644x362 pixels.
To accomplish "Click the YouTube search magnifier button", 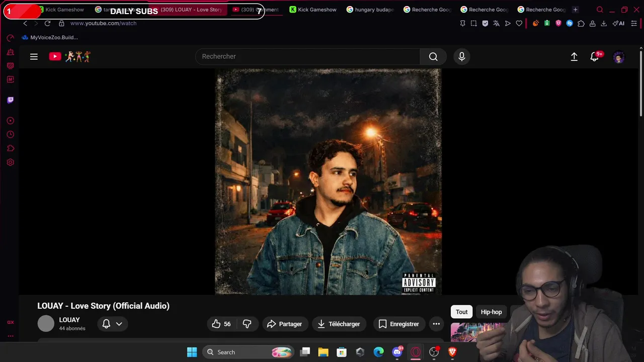I will (433, 57).
